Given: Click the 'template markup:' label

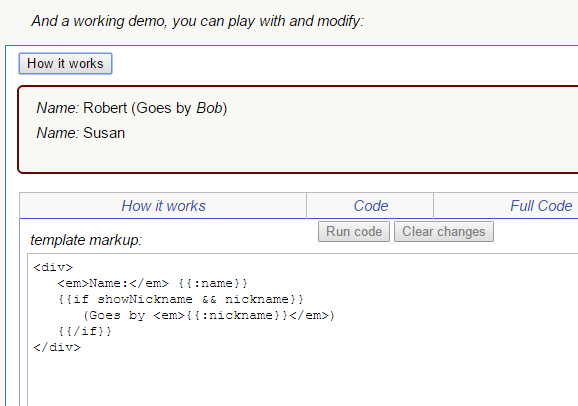Looking at the screenshot, I should 86,240.
